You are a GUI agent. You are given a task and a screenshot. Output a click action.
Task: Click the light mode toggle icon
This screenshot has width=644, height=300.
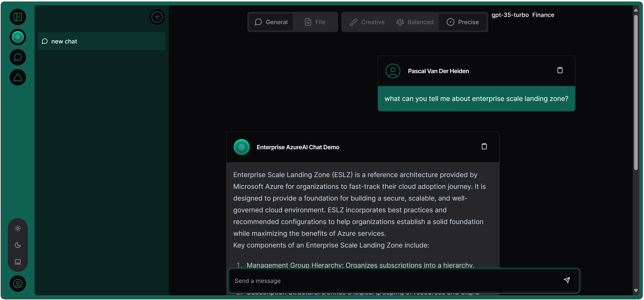[18, 228]
